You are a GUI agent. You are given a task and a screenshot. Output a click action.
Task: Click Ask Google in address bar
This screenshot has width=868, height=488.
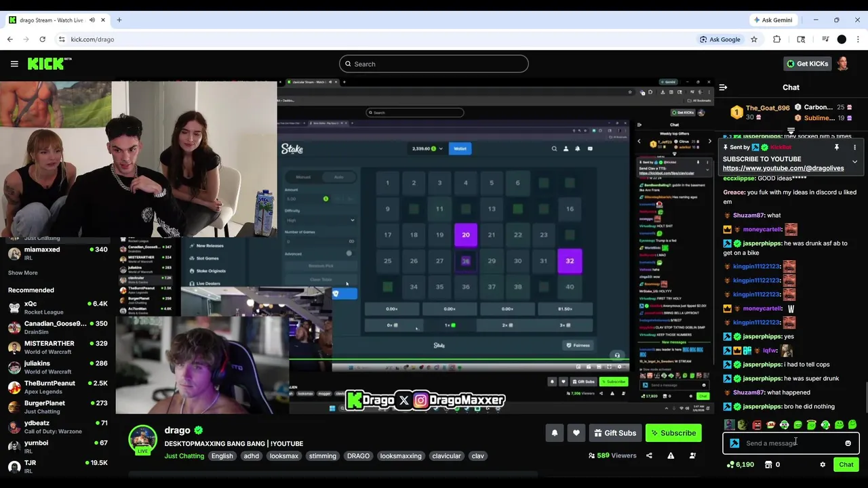[720, 39]
